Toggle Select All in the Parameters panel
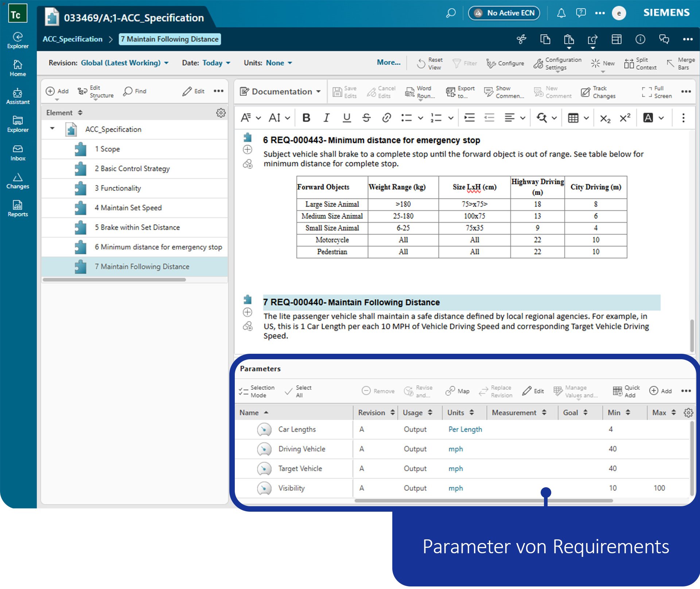The image size is (700, 589). coord(298,391)
